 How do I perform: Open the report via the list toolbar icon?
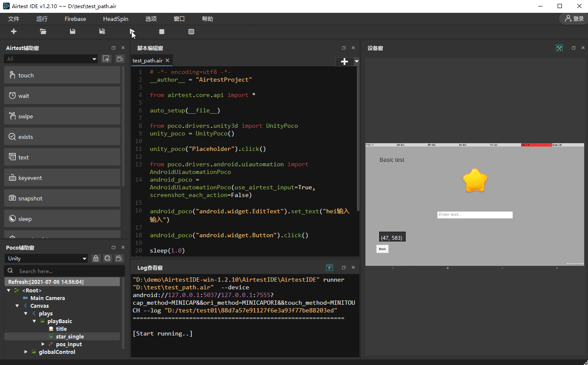coord(191,31)
